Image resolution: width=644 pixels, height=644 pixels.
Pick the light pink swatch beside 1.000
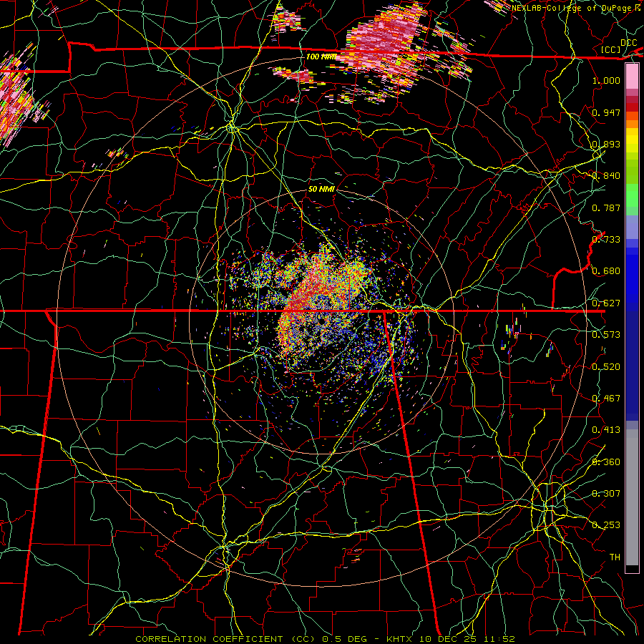pos(632,77)
